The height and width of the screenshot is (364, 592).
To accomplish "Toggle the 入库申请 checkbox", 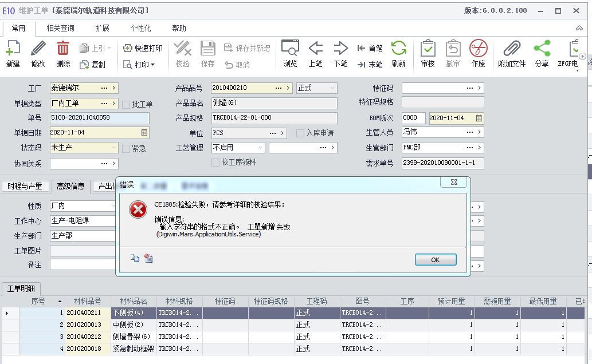I will tap(300, 133).
